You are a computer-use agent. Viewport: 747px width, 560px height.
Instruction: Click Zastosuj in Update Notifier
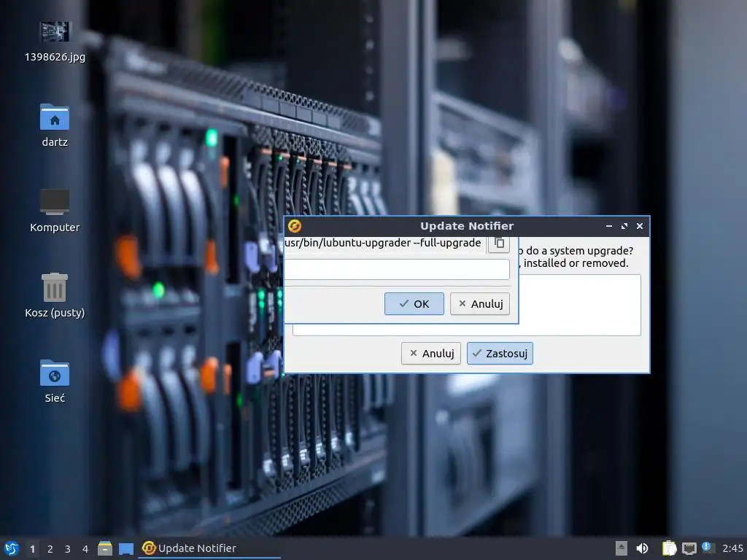500,354
